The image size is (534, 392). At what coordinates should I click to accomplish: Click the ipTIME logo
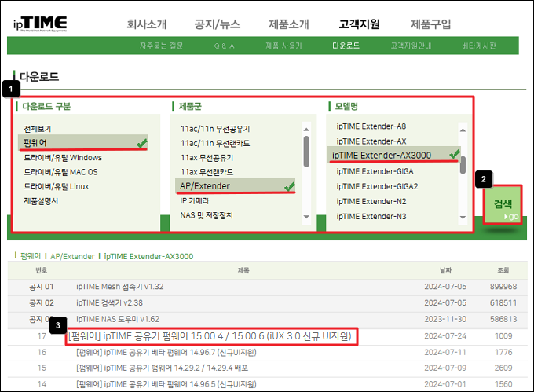(40, 24)
